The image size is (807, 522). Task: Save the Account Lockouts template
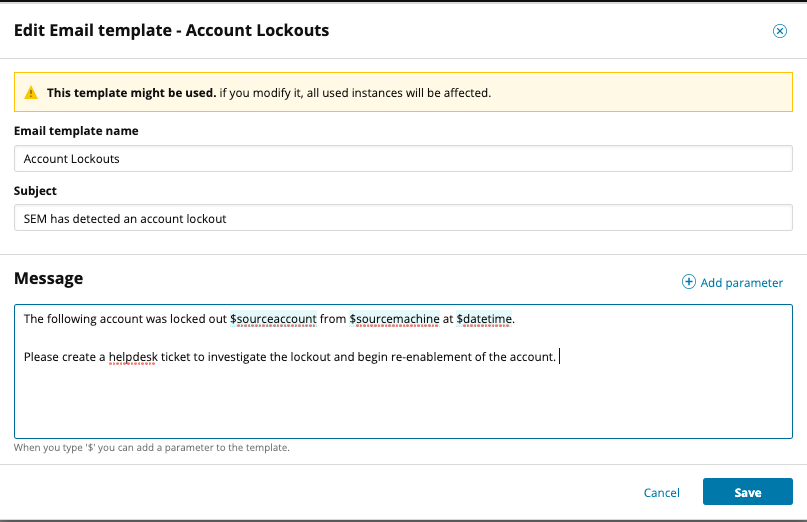(x=747, y=492)
